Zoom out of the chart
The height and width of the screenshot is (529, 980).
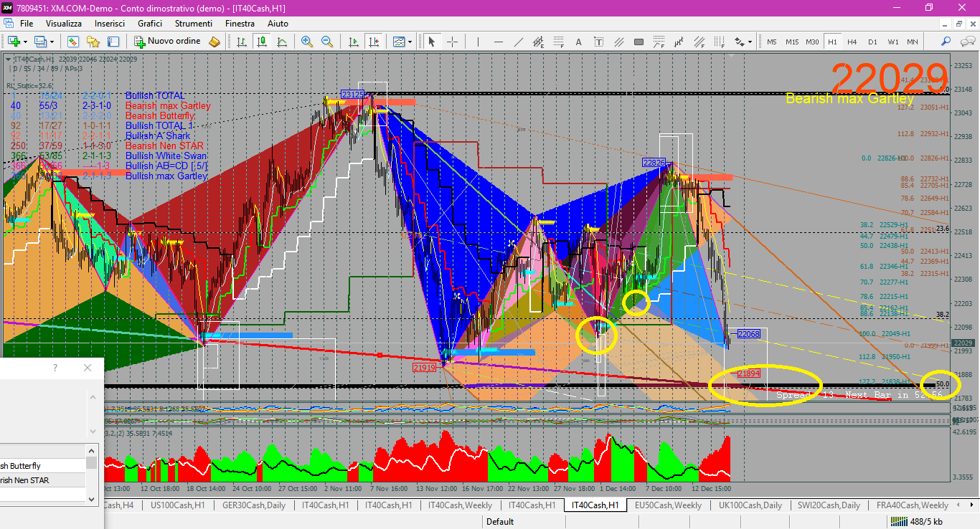pyautogui.click(x=327, y=42)
